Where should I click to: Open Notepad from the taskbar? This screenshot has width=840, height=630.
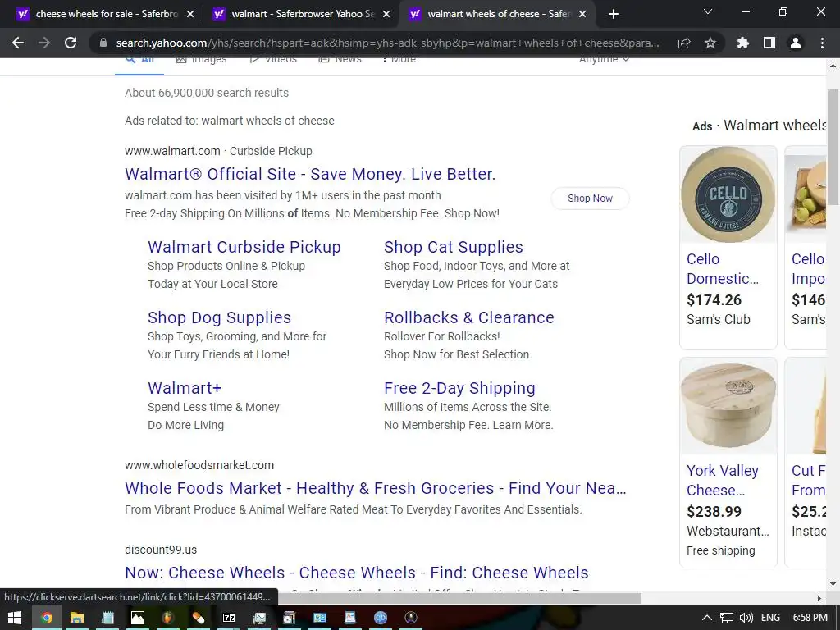click(x=107, y=618)
